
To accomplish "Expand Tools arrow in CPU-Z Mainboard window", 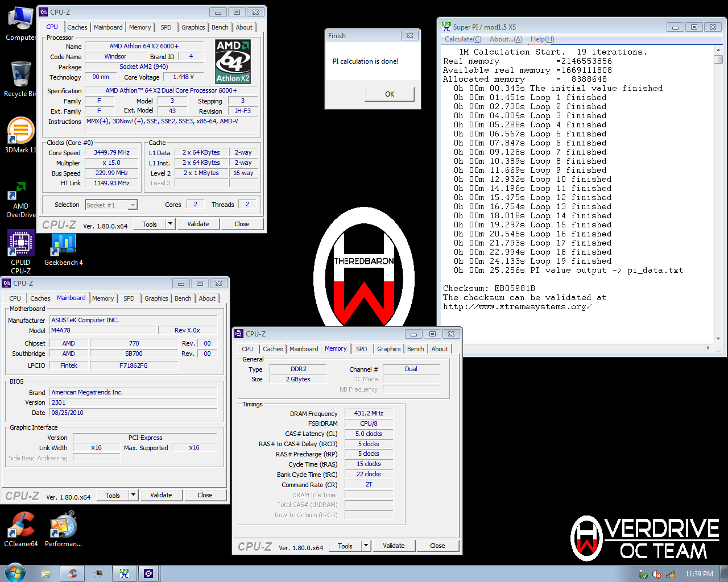I will [133, 495].
